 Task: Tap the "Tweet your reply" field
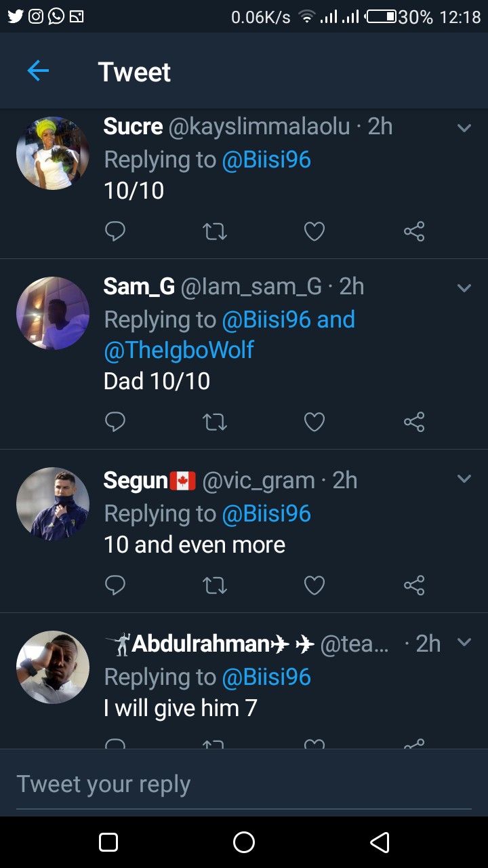pyautogui.click(x=244, y=785)
